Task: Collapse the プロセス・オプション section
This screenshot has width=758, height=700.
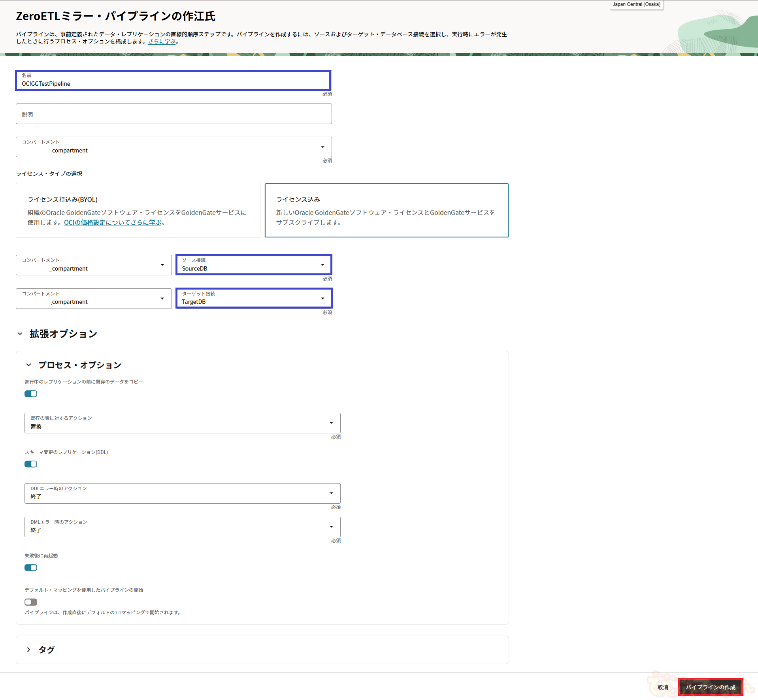Action: [x=28, y=365]
